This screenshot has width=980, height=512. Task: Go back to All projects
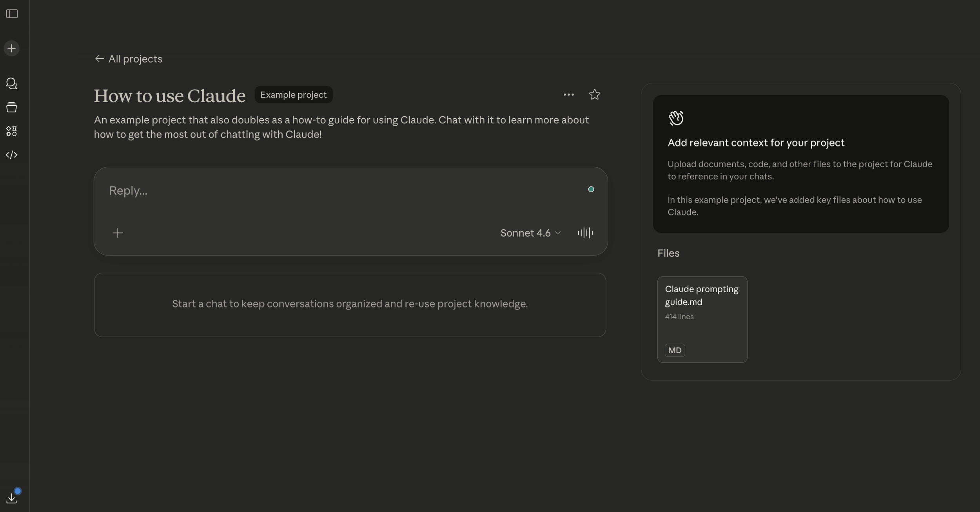click(x=129, y=59)
